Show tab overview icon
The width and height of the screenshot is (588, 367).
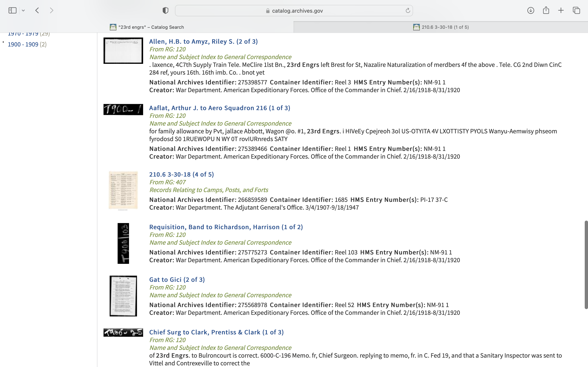point(576,10)
